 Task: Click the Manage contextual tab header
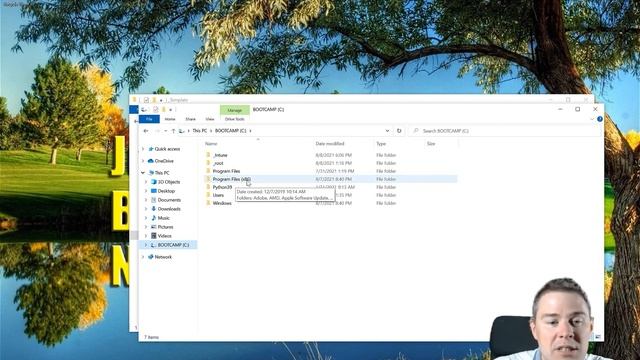(x=235, y=110)
